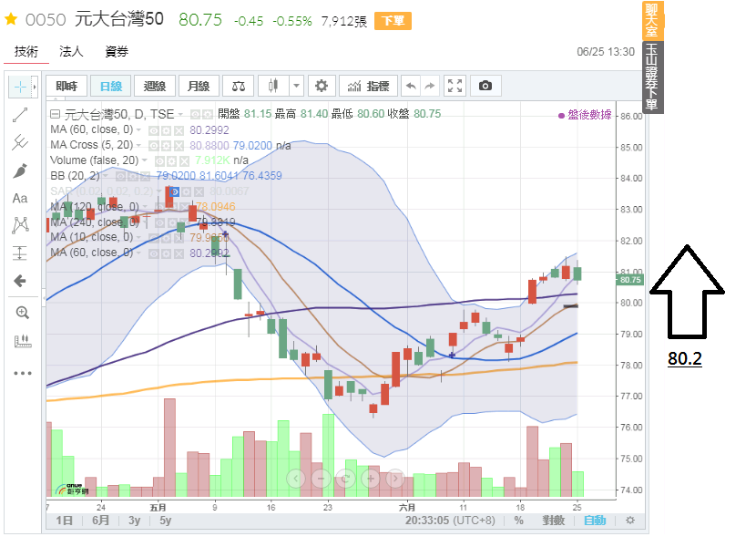The image size is (756, 547).
Task: Open dropdown beside 元大台灣50, D, TSE title
Action: point(181,115)
